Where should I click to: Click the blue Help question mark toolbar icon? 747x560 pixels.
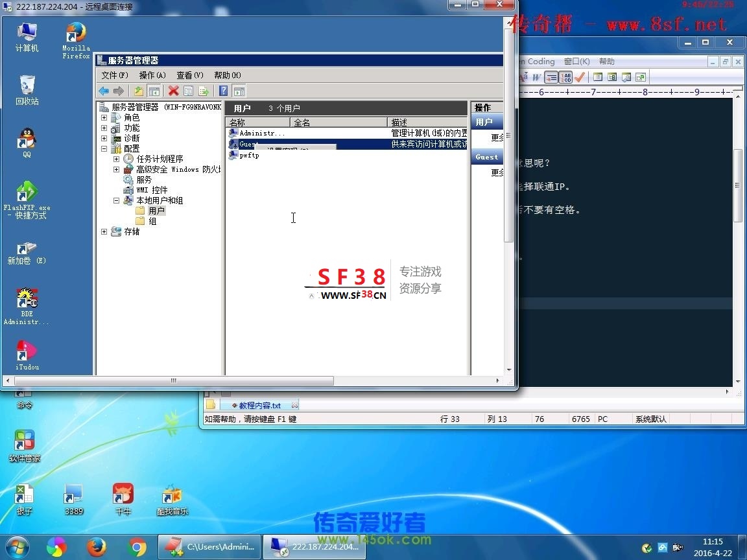(223, 91)
